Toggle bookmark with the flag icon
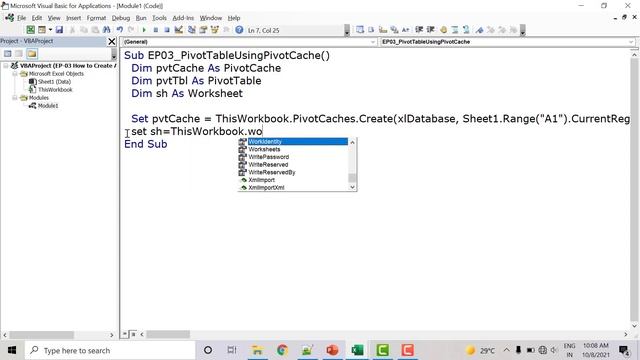Screen dimensions: 640x360 (480, 30)
